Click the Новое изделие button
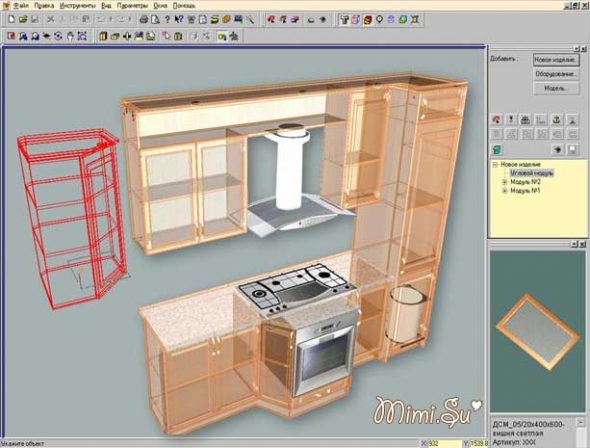The image size is (590, 448). pyautogui.click(x=556, y=60)
